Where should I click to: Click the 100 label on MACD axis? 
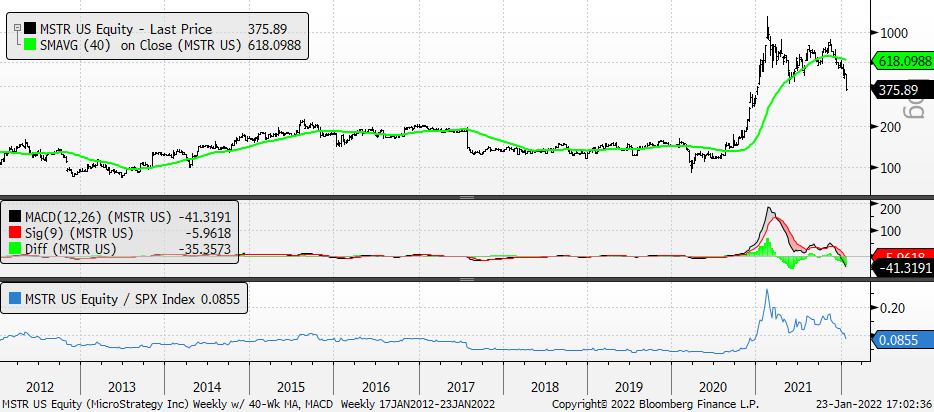point(892,231)
